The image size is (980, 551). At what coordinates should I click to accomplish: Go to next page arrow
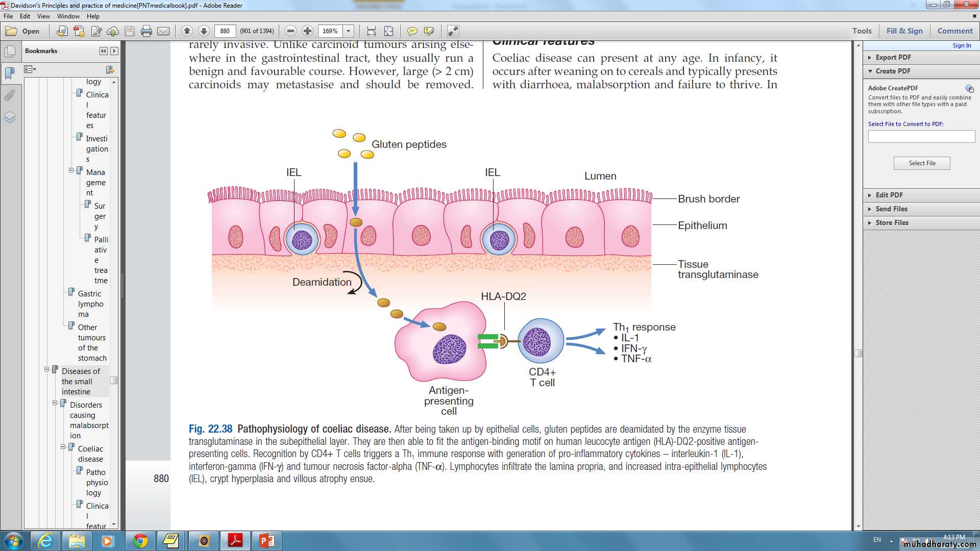click(x=204, y=31)
